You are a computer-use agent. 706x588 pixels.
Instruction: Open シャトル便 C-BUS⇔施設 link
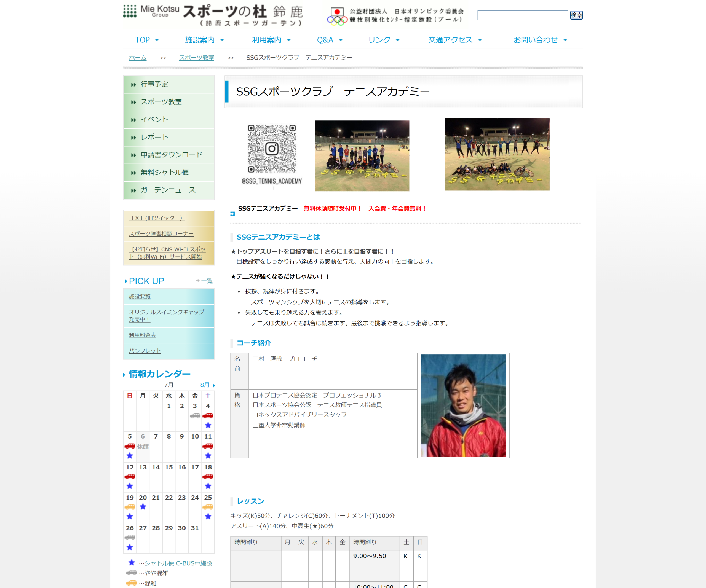[178, 563]
